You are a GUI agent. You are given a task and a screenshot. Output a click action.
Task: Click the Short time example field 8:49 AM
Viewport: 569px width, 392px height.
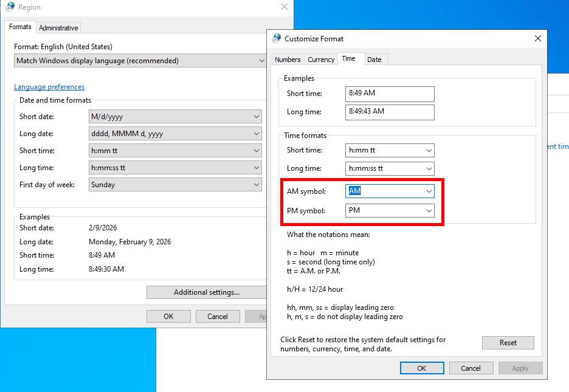(x=390, y=94)
